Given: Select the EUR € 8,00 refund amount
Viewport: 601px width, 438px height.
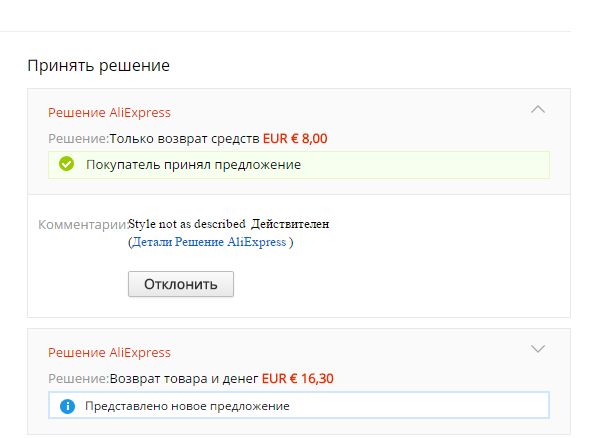Looking at the screenshot, I should [295, 138].
